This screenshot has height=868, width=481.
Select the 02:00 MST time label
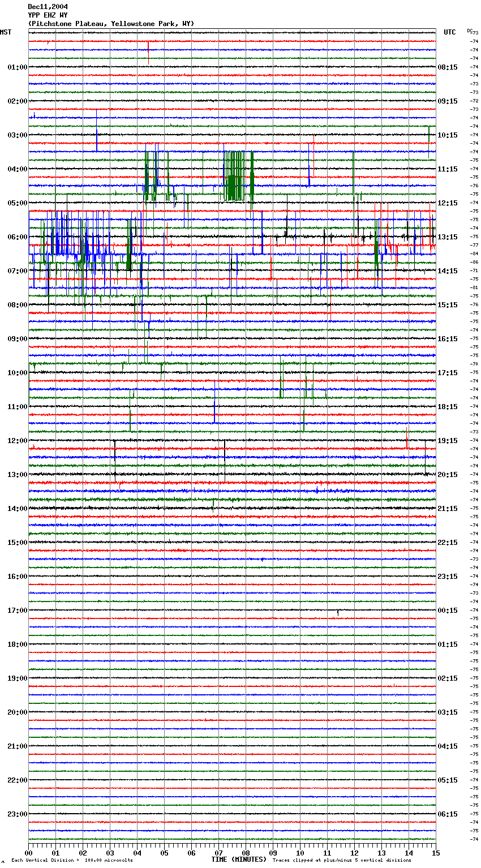pos(18,101)
